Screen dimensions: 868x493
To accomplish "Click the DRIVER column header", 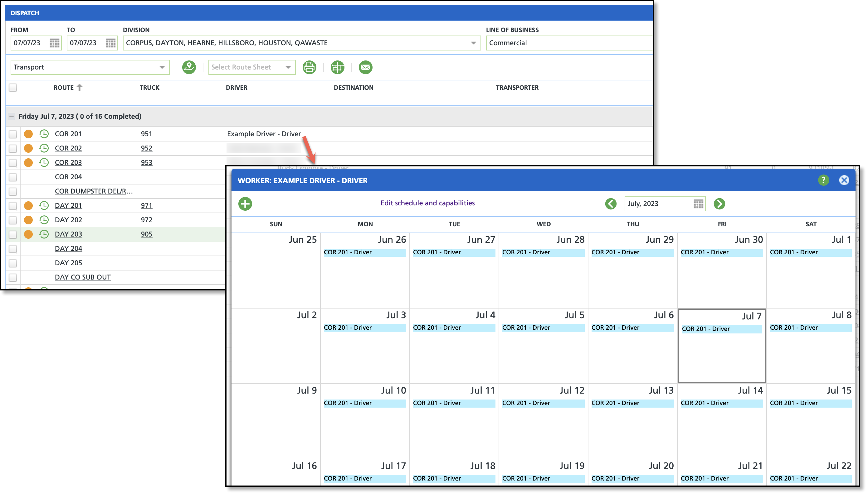I will click(236, 88).
